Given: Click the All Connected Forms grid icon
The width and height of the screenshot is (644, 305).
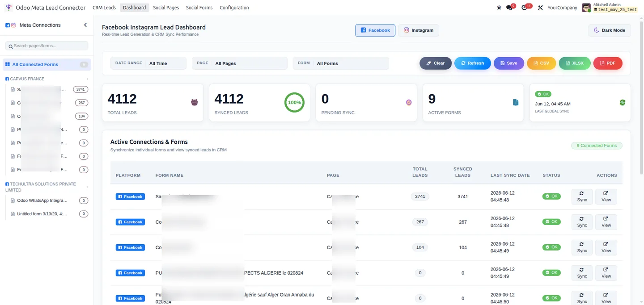Looking at the screenshot, I should pyautogui.click(x=8, y=64).
